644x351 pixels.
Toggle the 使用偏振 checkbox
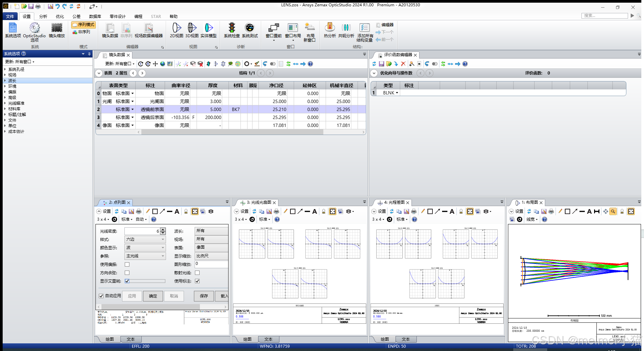click(x=127, y=265)
